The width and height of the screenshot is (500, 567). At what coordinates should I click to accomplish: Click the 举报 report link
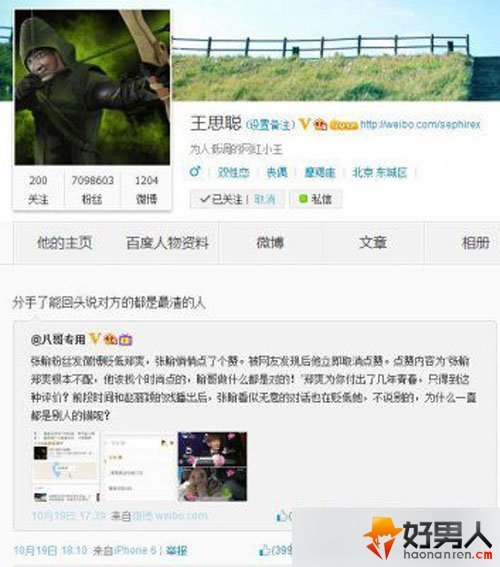pyautogui.click(x=176, y=550)
